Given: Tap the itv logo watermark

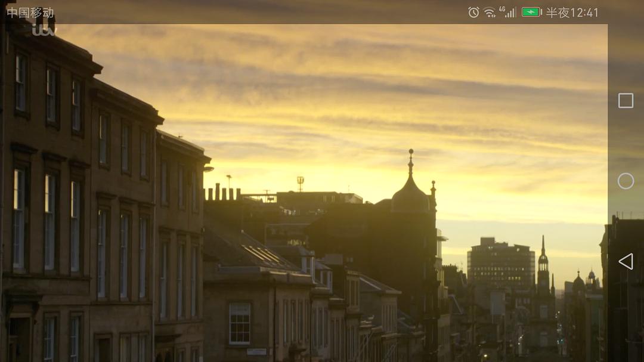Looking at the screenshot, I should click(x=43, y=29).
